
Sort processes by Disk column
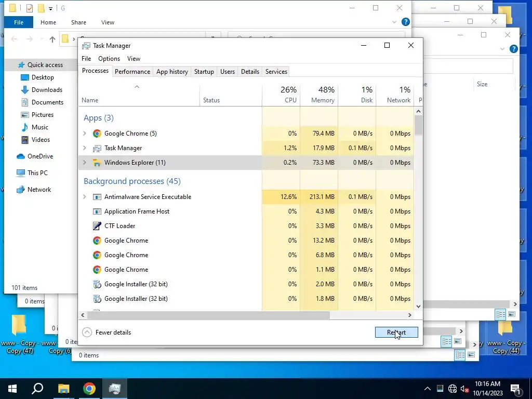tap(357, 95)
